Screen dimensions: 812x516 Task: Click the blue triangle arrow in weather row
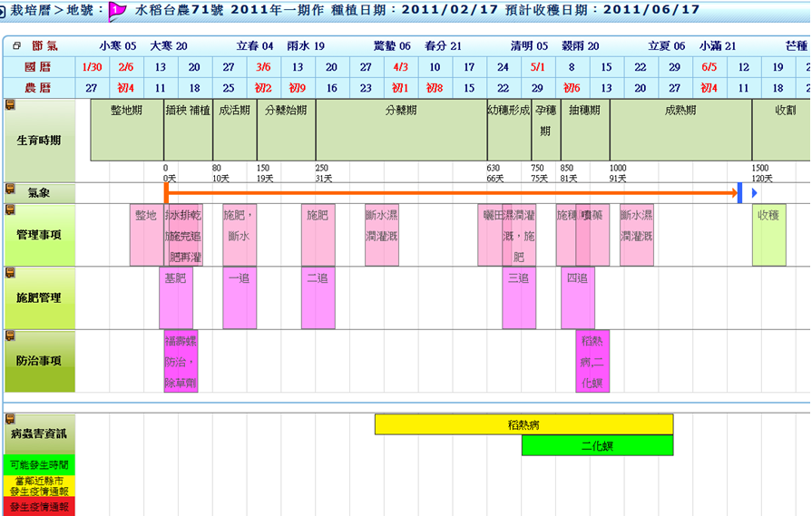[755, 193]
